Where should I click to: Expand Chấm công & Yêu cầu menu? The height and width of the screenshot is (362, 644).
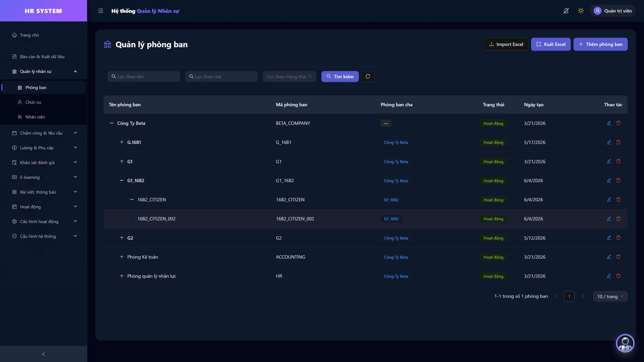click(x=43, y=133)
